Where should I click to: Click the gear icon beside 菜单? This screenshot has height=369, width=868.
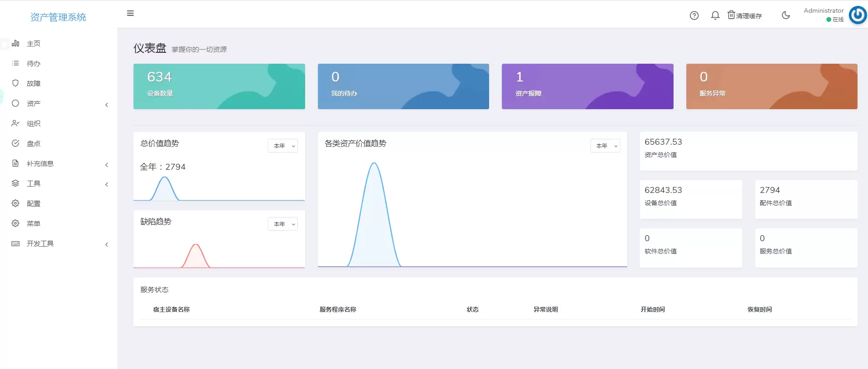coord(15,223)
